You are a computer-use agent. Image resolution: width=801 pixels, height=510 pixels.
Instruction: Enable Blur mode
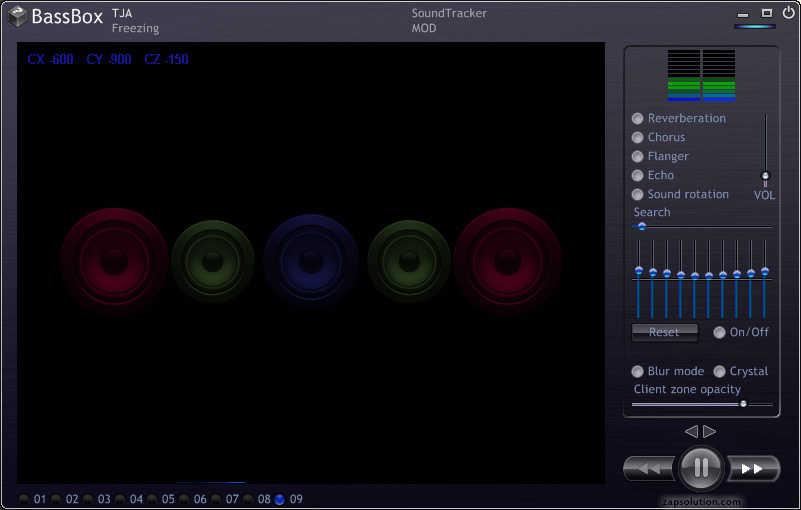tap(638, 372)
